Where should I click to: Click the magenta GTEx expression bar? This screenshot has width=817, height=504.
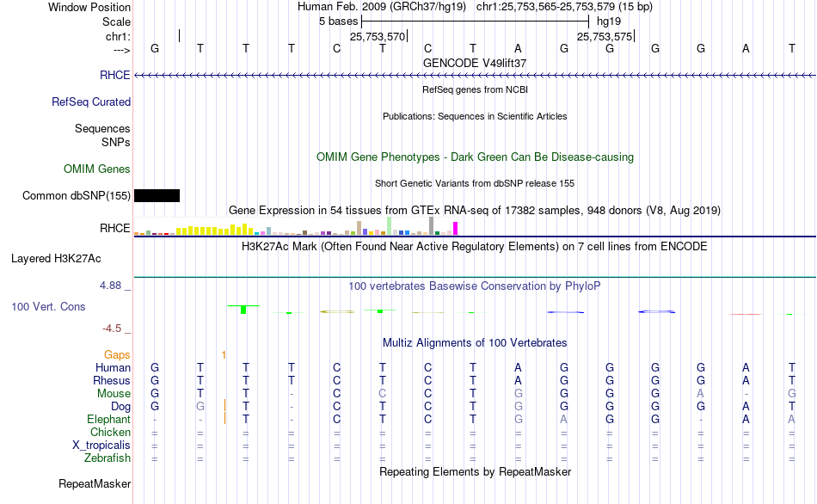(456, 228)
